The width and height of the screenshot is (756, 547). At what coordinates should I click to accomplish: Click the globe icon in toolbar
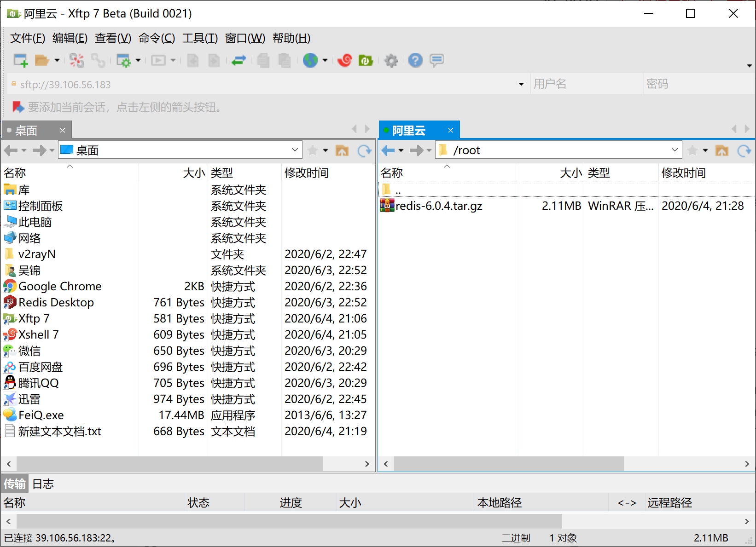pos(310,60)
